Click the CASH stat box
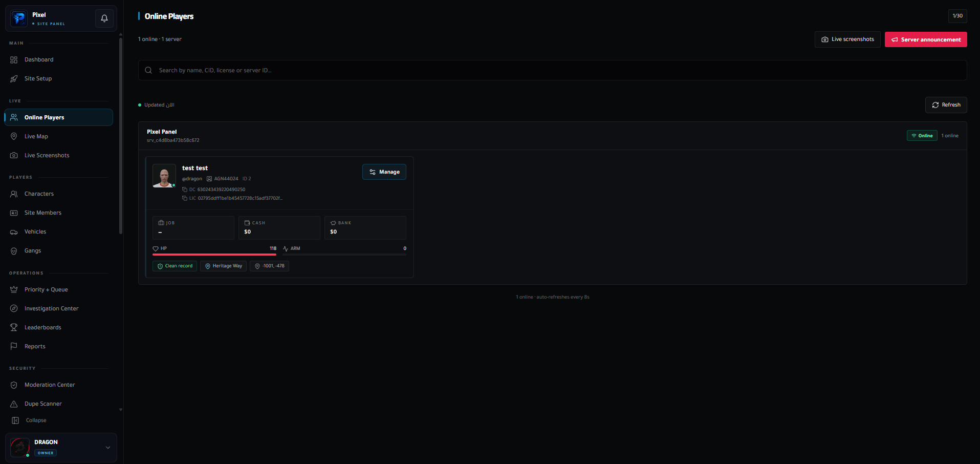Viewport: 980px width, 464px height. [x=279, y=228]
